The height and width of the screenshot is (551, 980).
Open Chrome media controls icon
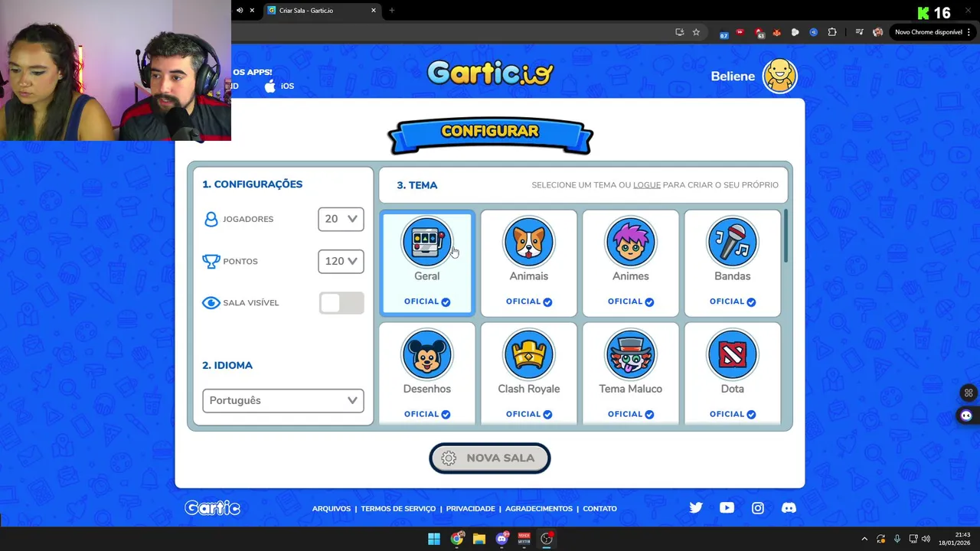859,32
